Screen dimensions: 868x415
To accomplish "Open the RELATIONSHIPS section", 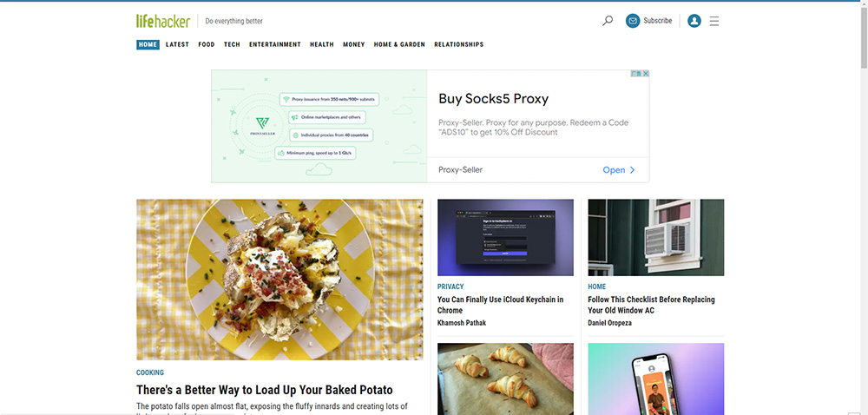I will click(x=459, y=45).
